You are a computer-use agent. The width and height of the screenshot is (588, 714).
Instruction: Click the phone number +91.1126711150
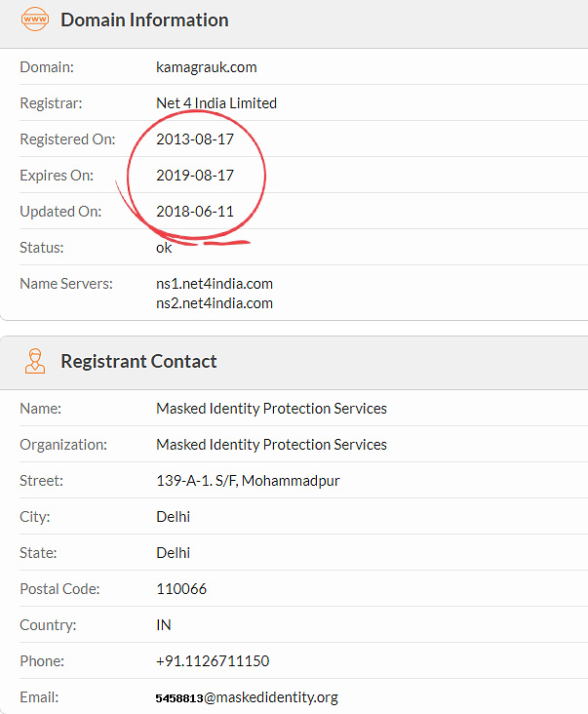pyautogui.click(x=213, y=661)
